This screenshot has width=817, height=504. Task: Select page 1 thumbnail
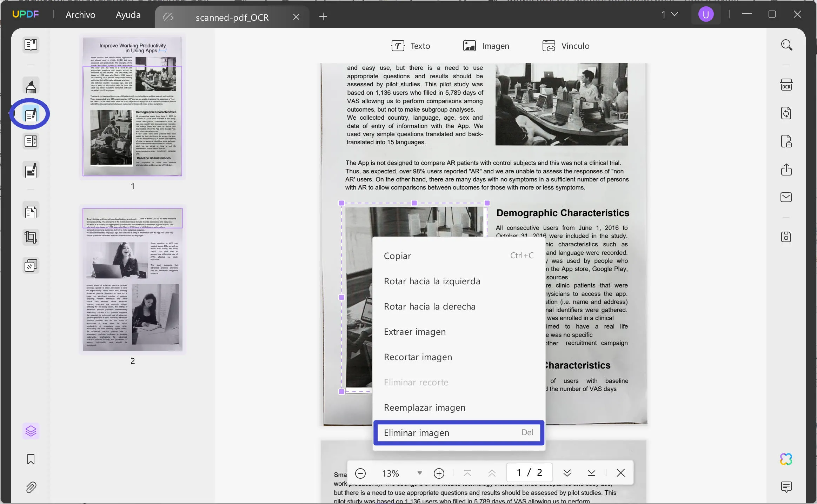[132, 107]
